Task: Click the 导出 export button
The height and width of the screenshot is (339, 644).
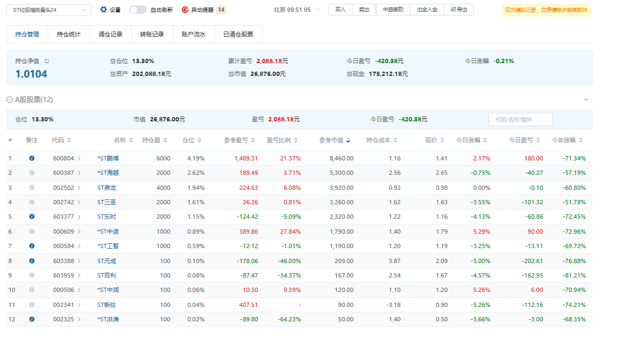Action: 459,10
